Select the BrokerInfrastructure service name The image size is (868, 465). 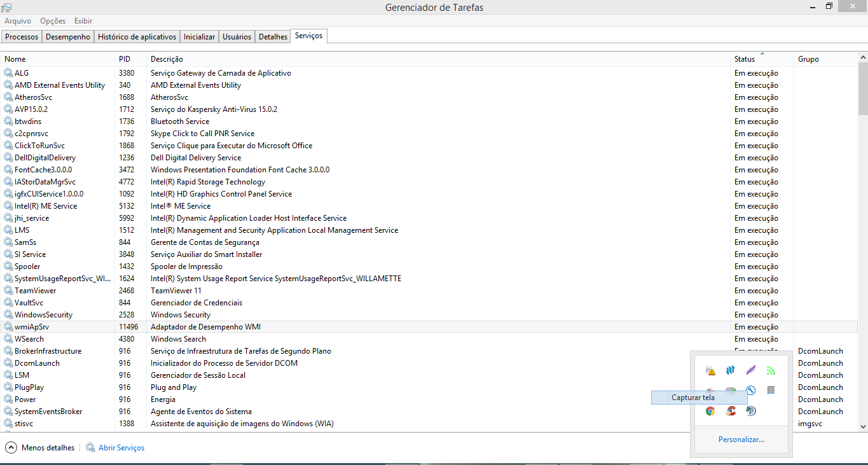pyautogui.click(x=48, y=351)
